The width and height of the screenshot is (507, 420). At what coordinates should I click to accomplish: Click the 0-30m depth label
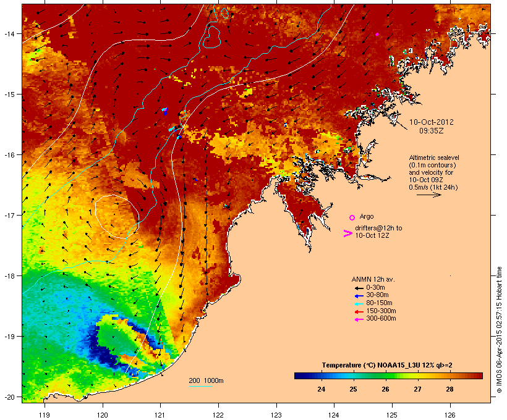pyautogui.click(x=375, y=288)
